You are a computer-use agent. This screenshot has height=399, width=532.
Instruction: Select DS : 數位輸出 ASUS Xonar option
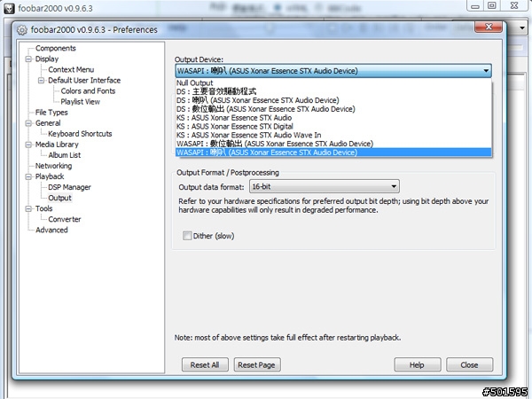click(333, 109)
